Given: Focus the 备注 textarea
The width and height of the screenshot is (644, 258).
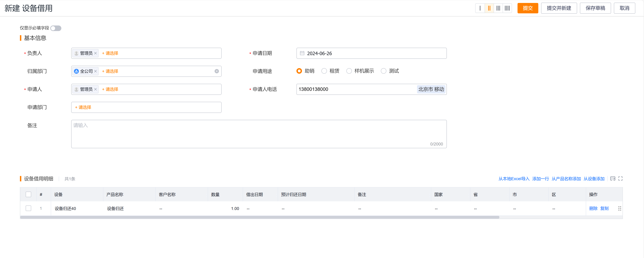Looking at the screenshot, I should click(x=259, y=134).
